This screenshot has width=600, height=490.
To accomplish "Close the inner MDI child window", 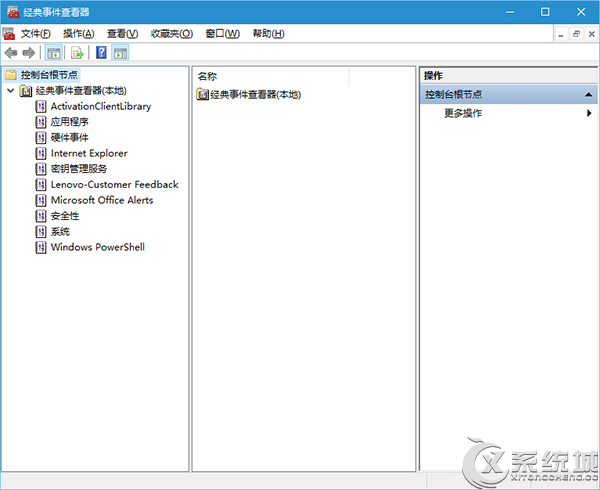I will [591, 34].
